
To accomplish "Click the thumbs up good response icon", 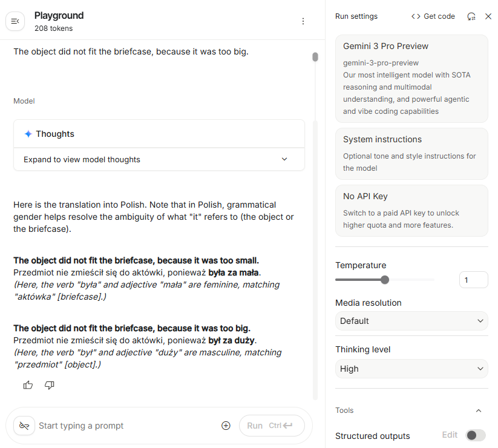I will click(28, 385).
